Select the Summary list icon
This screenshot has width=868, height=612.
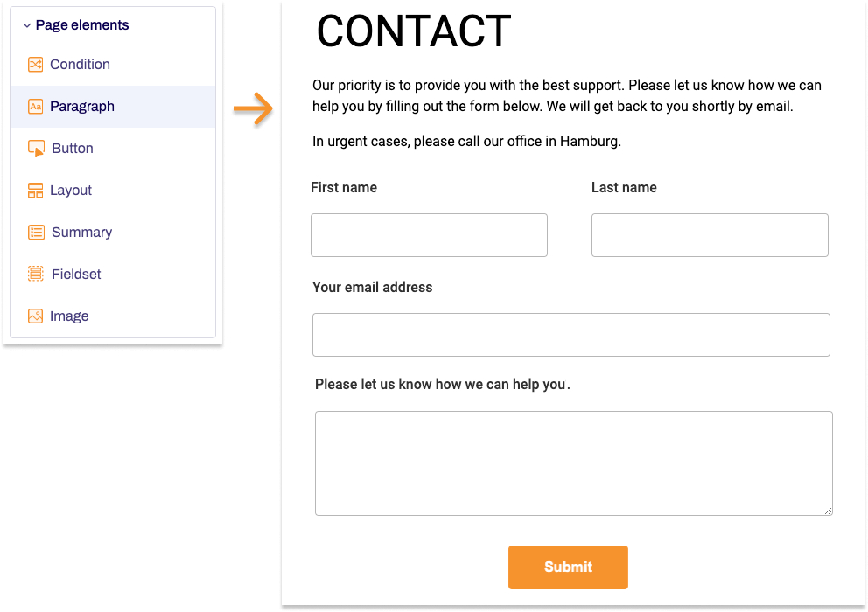35,232
